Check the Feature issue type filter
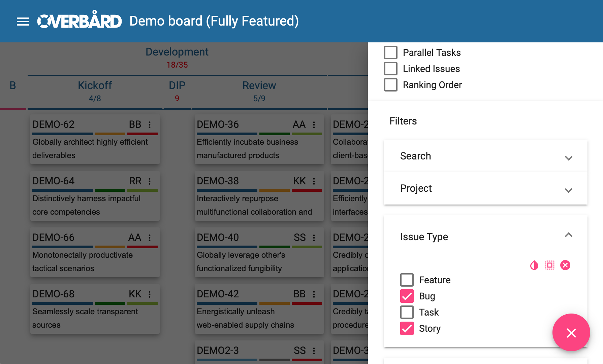This screenshot has height=364, width=603. point(407,280)
